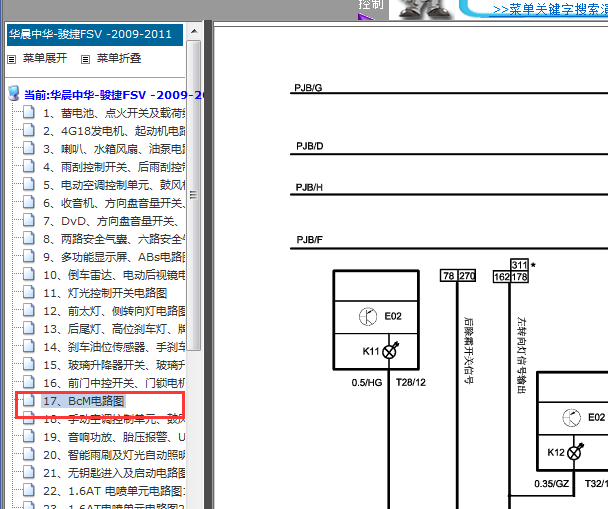Click the sidebar scrollbar up arrow
The image size is (608, 509).
(x=194, y=31)
